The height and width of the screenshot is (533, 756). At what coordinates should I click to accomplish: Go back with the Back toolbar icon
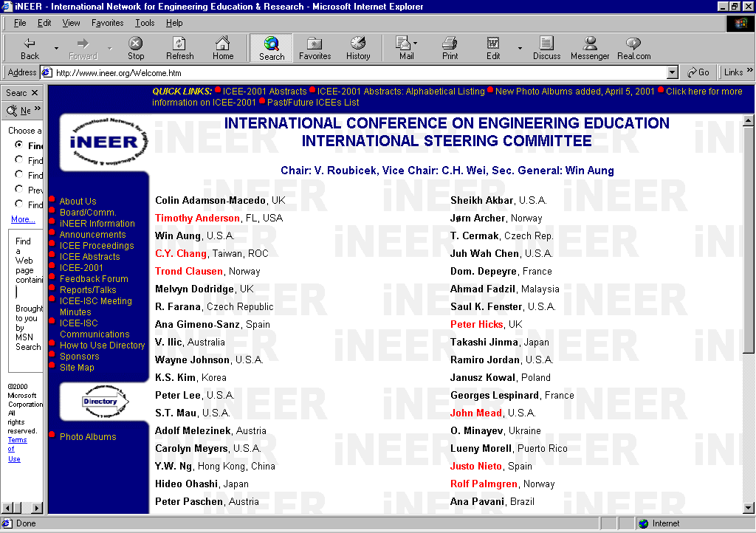pyautogui.click(x=30, y=48)
